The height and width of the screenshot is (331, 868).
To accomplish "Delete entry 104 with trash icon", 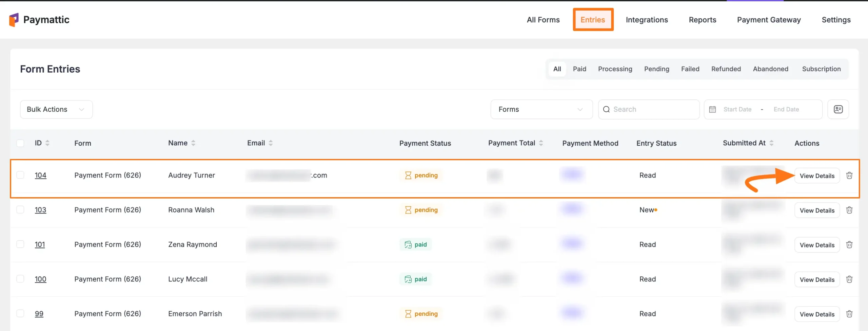I will click(849, 176).
